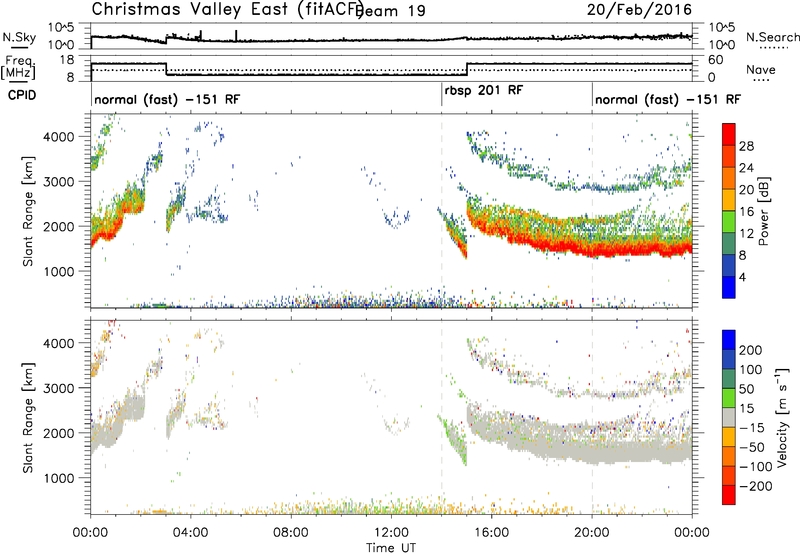Click the "Time UT" axis title
This screenshot has width=800, height=554.
coord(391,548)
